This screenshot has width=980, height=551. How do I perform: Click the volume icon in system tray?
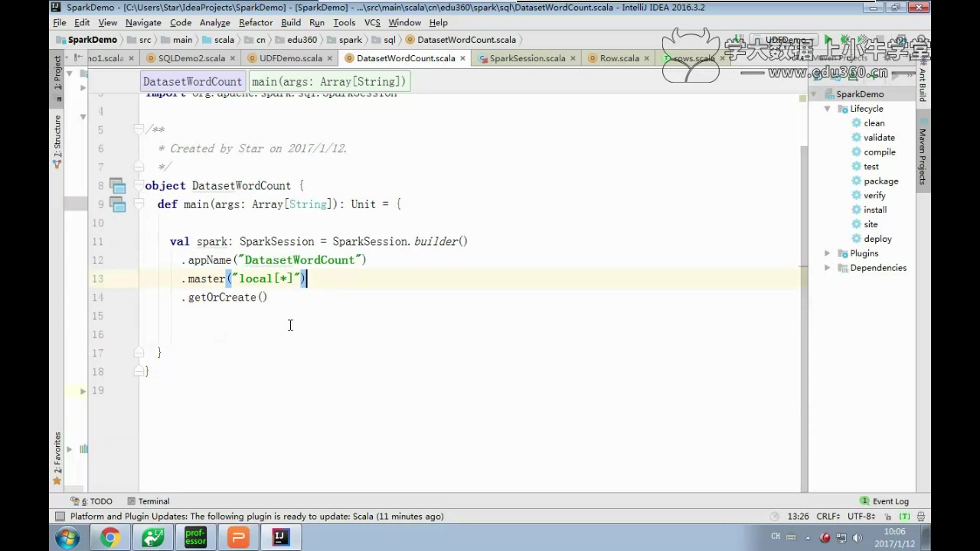[x=857, y=538]
